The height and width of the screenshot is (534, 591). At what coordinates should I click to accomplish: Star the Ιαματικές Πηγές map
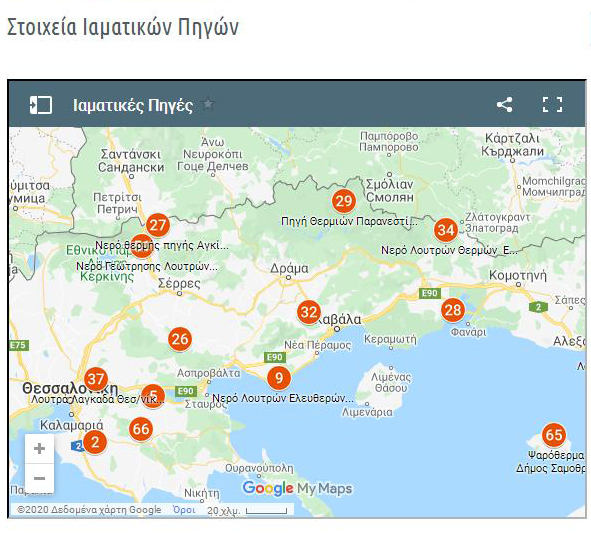coord(208,104)
